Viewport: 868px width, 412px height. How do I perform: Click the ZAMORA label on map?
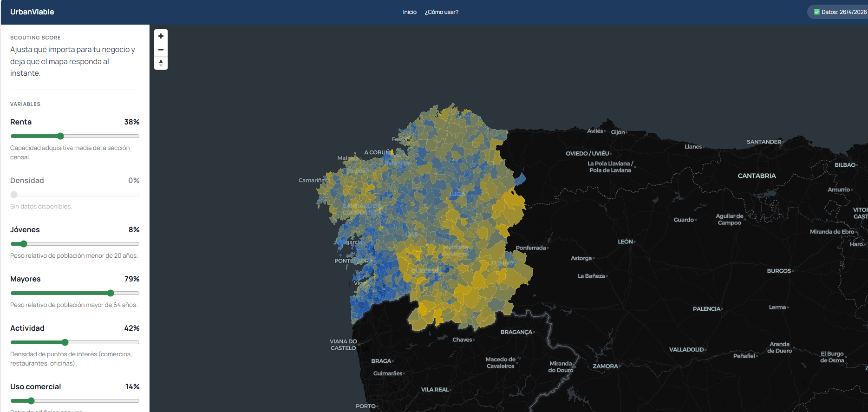(605, 366)
